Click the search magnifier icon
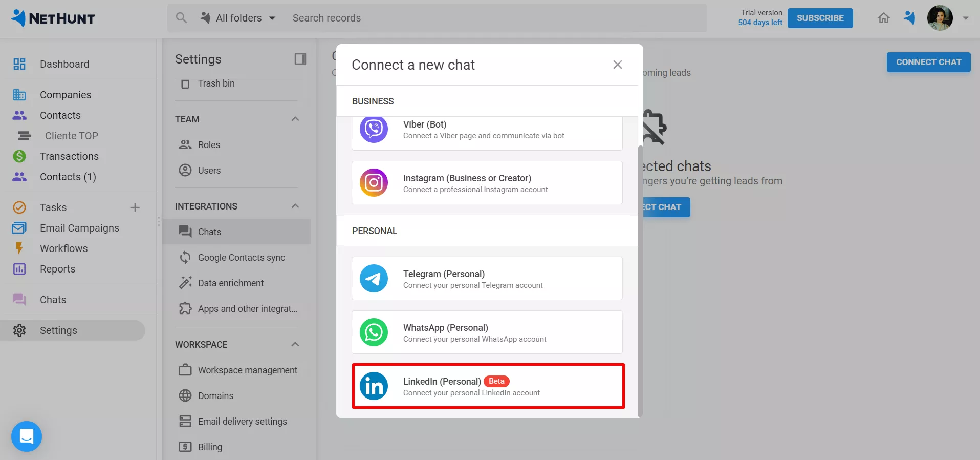Viewport: 980px width, 460px height. pyautogui.click(x=181, y=18)
